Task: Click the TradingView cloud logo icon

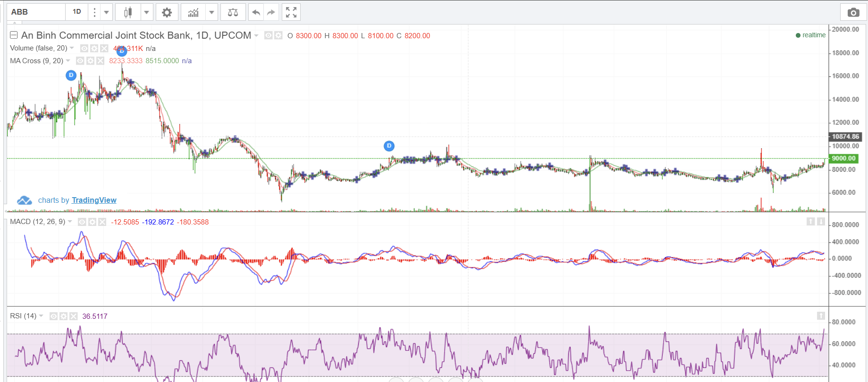Action: [x=25, y=200]
